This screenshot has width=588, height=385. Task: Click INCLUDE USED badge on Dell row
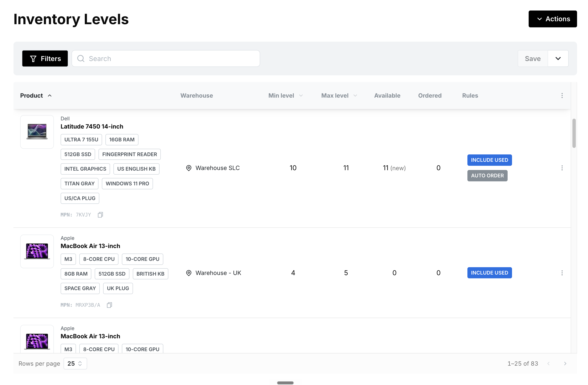point(490,160)
